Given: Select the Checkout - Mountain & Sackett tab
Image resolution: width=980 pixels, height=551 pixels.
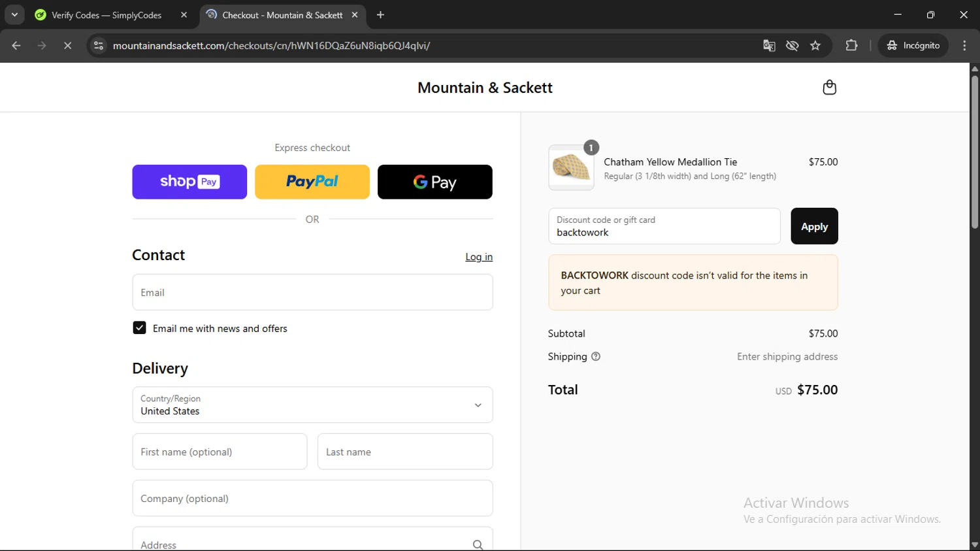Looking at the screenshot, I should coord(282,15).
